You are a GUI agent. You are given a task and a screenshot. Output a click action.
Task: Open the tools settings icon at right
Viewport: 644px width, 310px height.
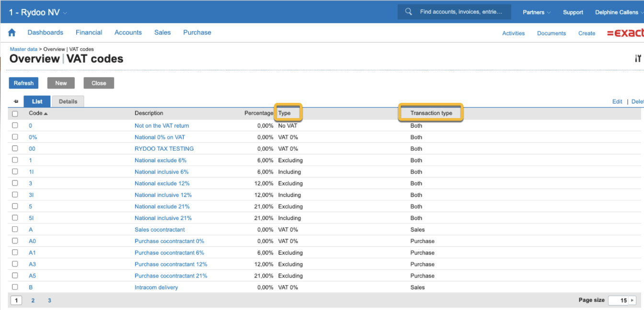638,58
